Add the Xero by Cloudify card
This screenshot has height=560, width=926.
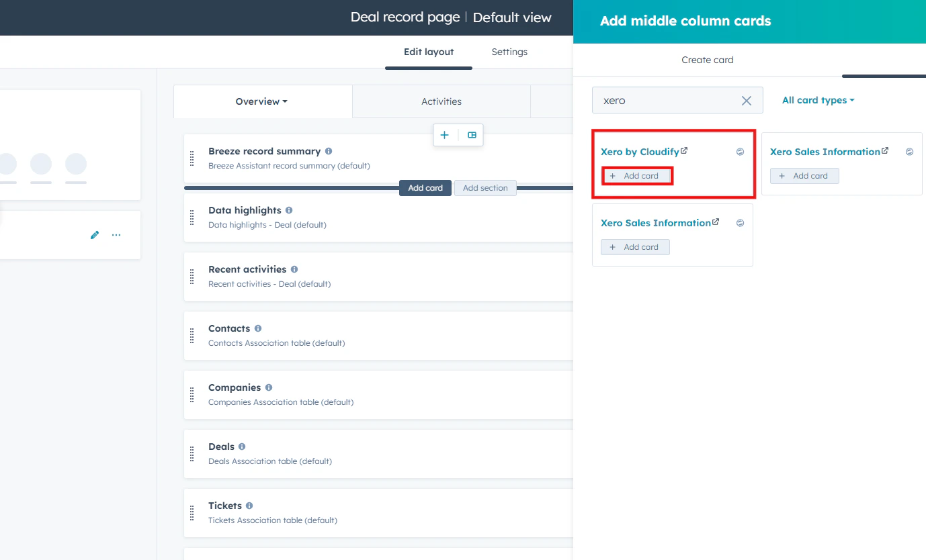[x=635, y=176]
